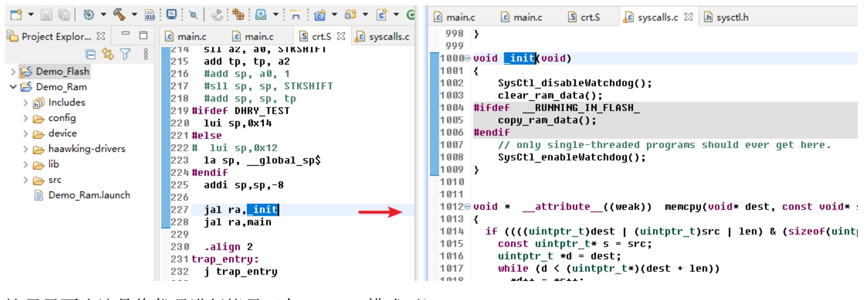Open the Demo_Ram.launch file
The width and height of the screenshot is (868, 300).
click(88, 196)
